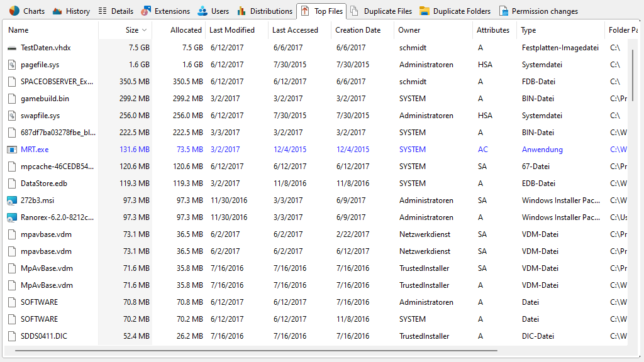Click the horizontal scrollbar at the bottom

click(252, 350)
